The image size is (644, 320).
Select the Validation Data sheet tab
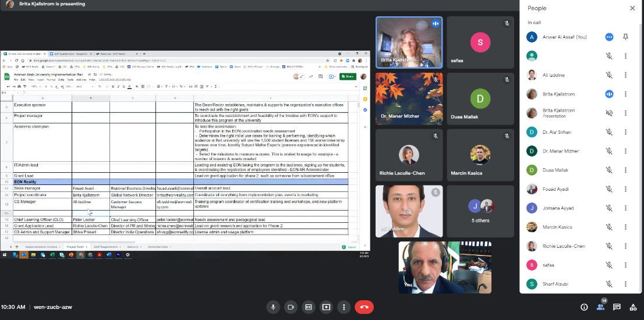tap(159, 247)
